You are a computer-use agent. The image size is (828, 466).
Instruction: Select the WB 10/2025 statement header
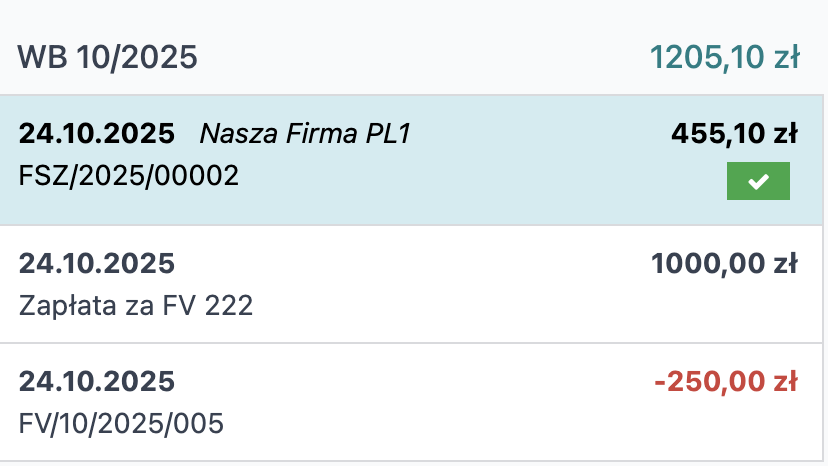[x=108, y=57]
